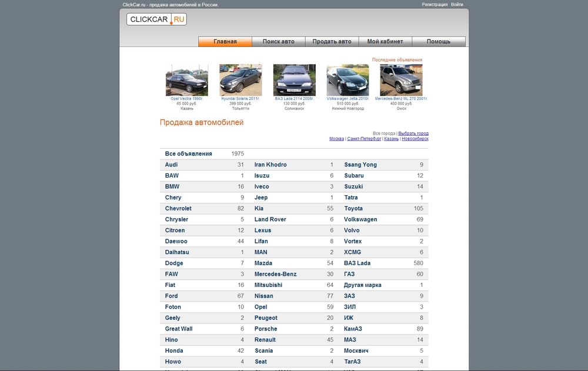Viewport: 588px width, 371px height.
Task: Open the Главная tab
Action: pos(225,42)
